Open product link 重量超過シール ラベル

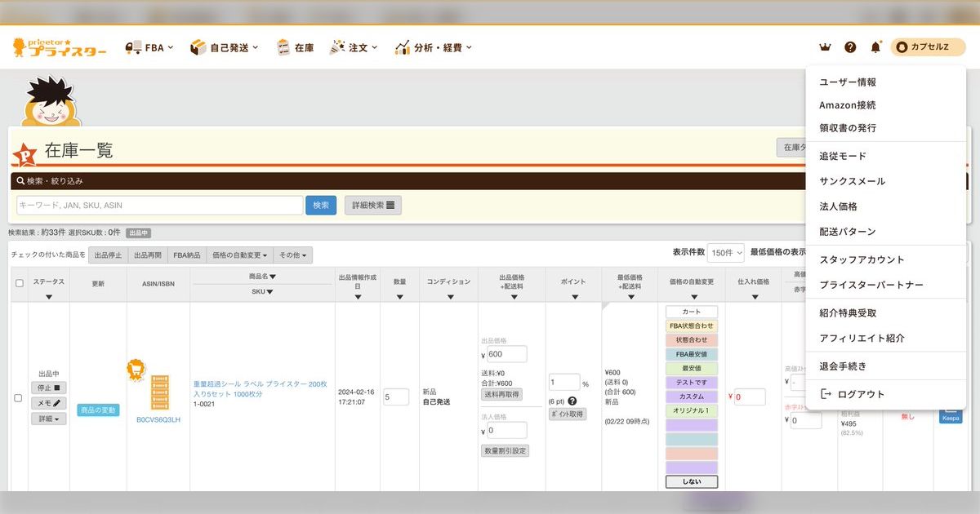pyautogui.click(x=260, y=388)
